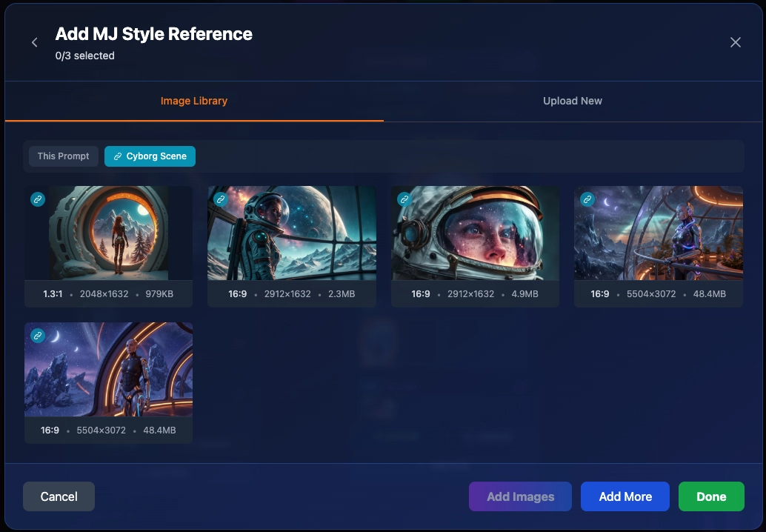This screenshot has height=532, width=766.
Task: Select the 48.4MB robot image in the bottom row
Action: [x=108, y=369]
